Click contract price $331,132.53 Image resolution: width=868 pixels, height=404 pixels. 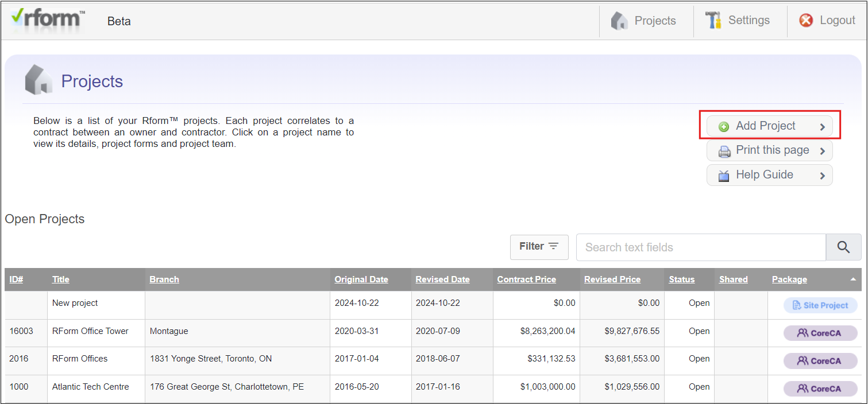[551, 359]
